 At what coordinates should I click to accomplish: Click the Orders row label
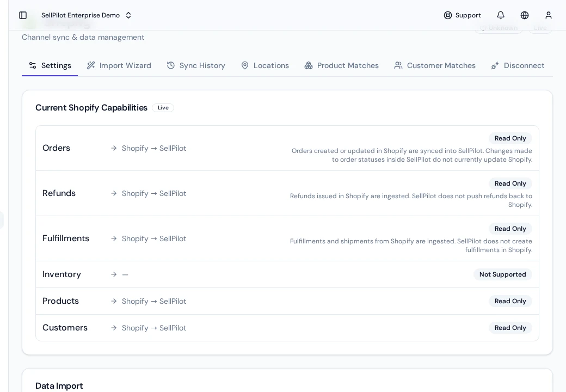[56, 148]
